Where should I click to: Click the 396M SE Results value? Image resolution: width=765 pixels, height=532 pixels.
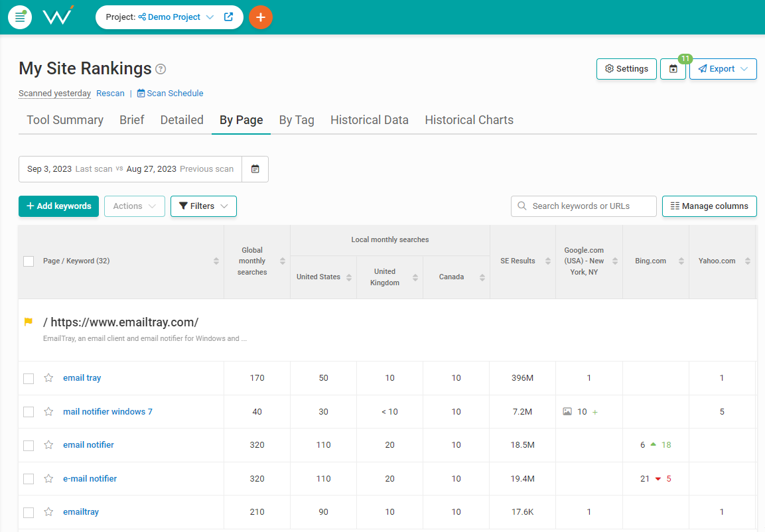523,378
